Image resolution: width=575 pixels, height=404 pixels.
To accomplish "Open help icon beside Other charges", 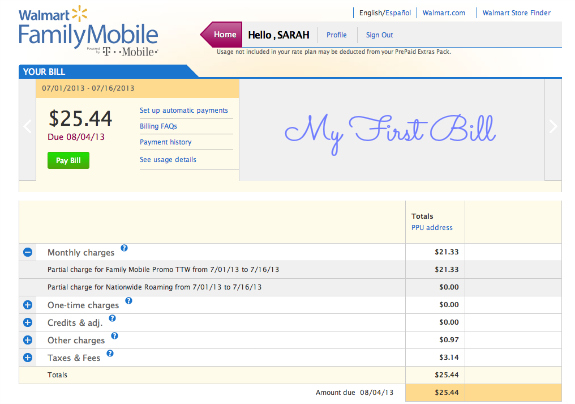I will [114, 336].
